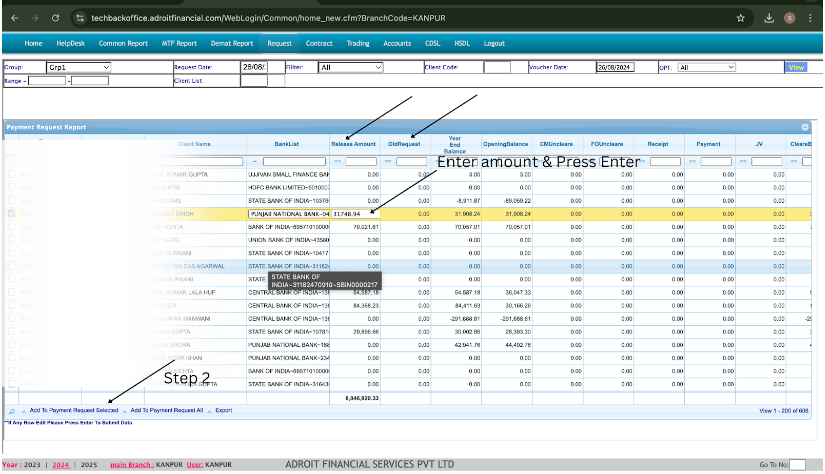
Task: Open the Group dropdown showing Grp1
Action: point(78,67)
